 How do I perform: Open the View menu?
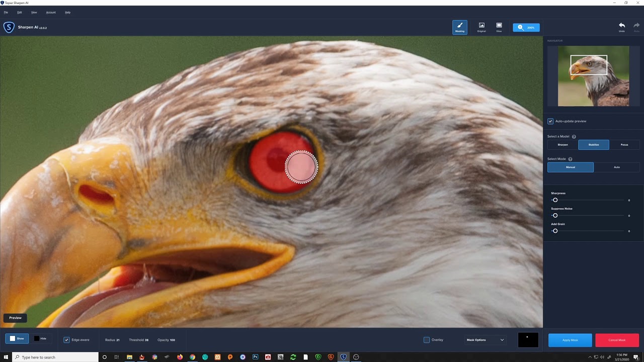click(34, 12)
